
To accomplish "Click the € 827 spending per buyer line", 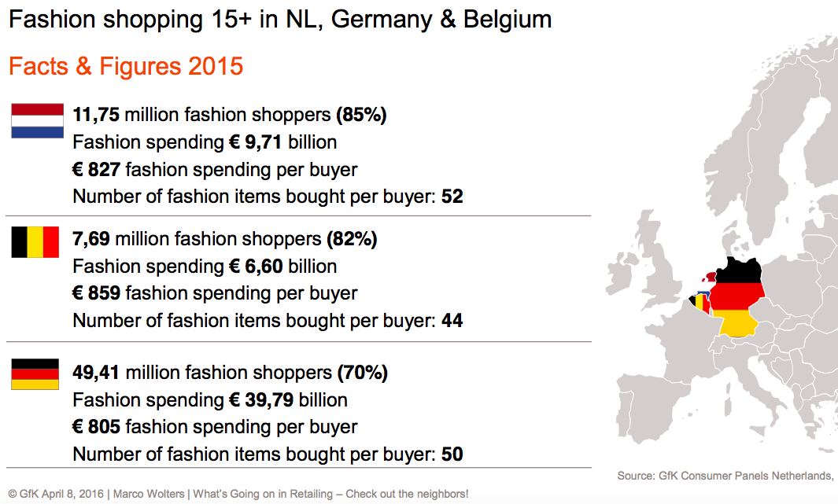I will 215,169.
